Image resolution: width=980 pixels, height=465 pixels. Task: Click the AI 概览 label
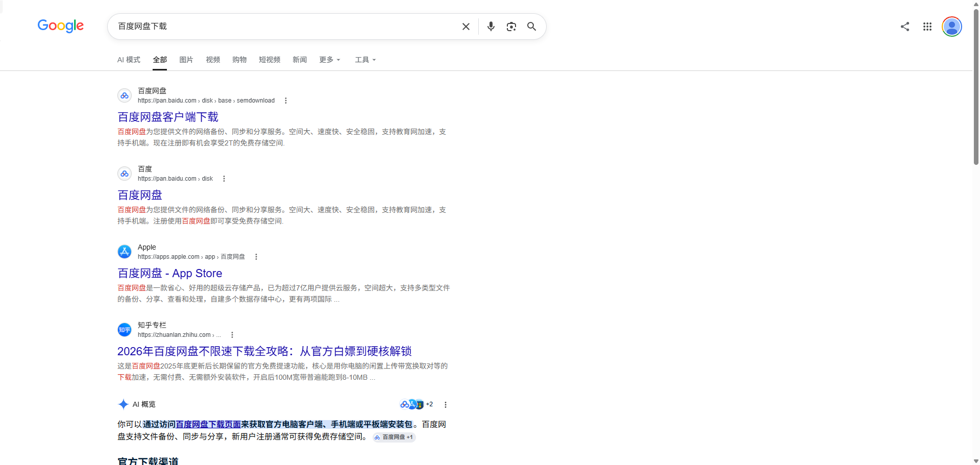tap(144, 404)
